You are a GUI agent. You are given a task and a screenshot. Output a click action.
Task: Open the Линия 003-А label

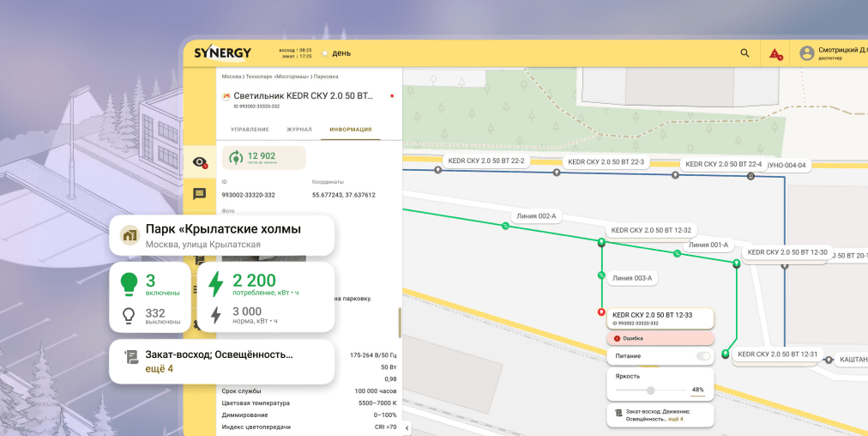pyautogui.click(x=632, y=278)
